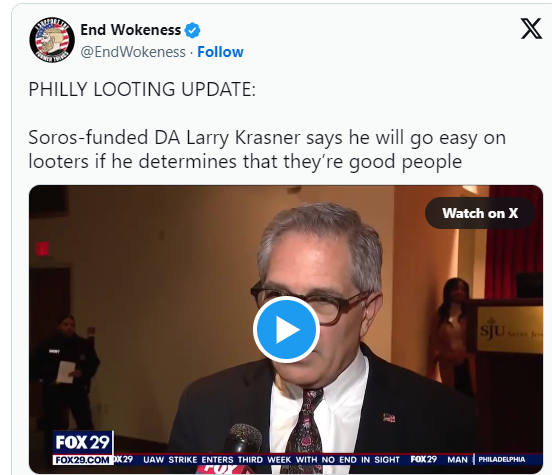This screenshot has height=475, width=552.
Task: Click the FOX29.COM label under logo
Action: [x=83, y=460]
